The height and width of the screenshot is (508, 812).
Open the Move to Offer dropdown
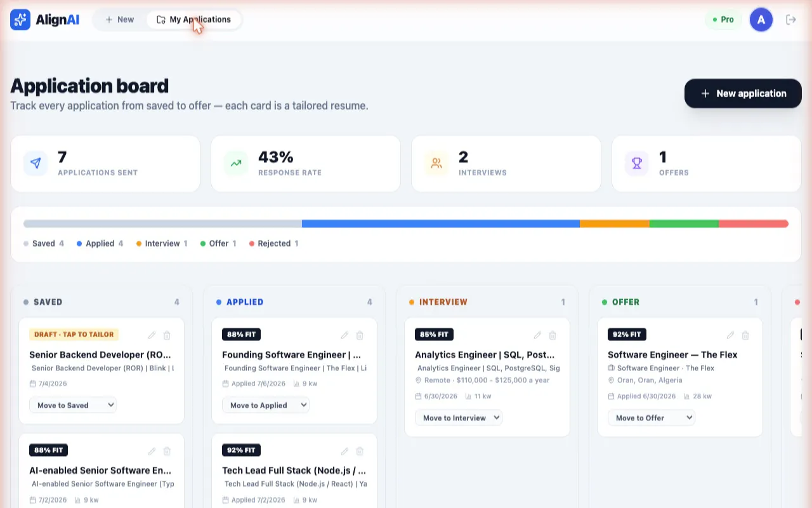[652, 418]
